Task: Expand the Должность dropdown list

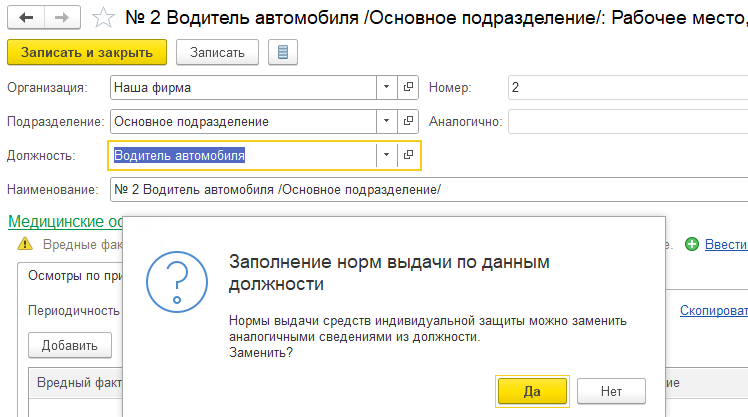Action: pyautogui.click(x=386, y=155)
